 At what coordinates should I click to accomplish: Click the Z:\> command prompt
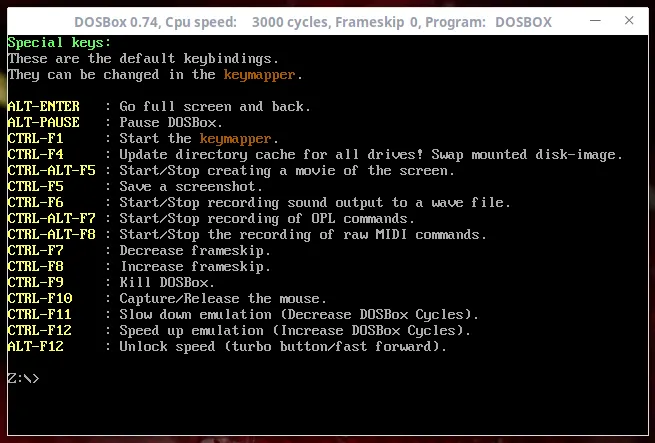click(23, 378)
